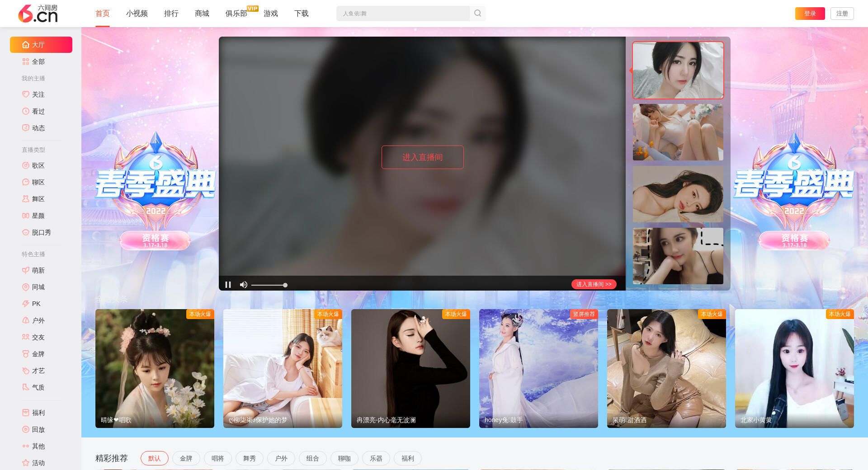Select the 舞秀 filter tab
The image size is (868, 470).
click(250, 458)
